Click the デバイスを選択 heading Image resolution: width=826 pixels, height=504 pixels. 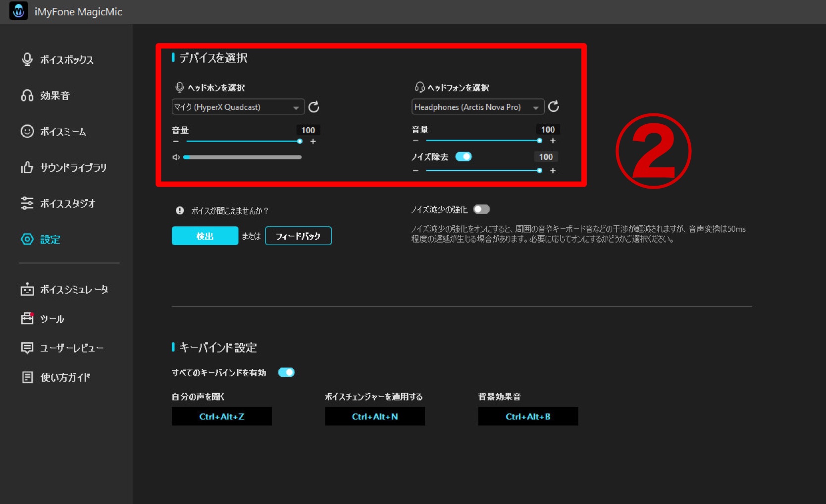click(x=213, y=58)
